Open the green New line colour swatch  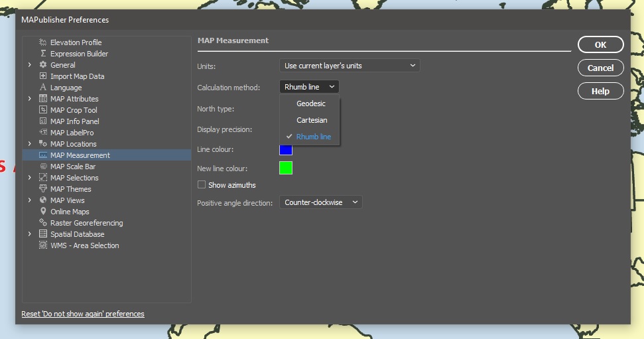(286, 168)
